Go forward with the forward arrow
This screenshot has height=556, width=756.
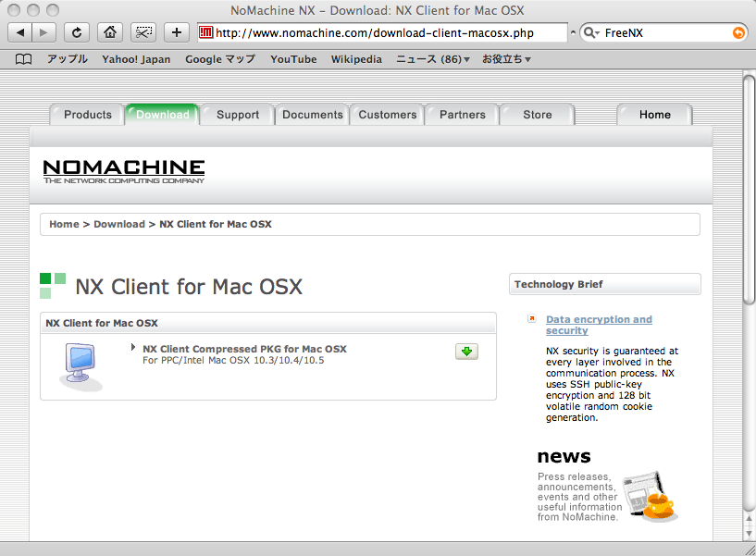pyautogui.click(x=43, y=32)
